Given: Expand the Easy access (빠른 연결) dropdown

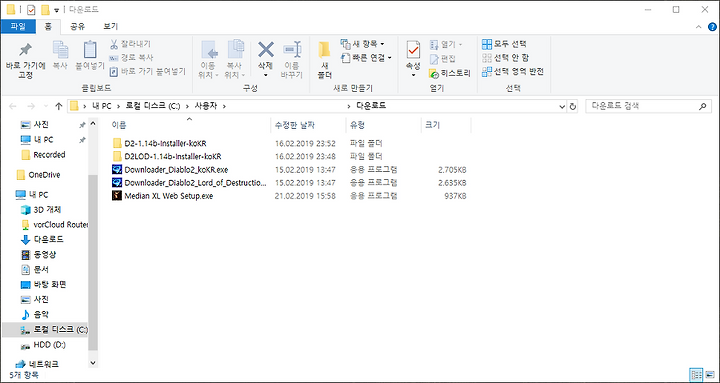Looking at the screenshot, I should point(366,58).
